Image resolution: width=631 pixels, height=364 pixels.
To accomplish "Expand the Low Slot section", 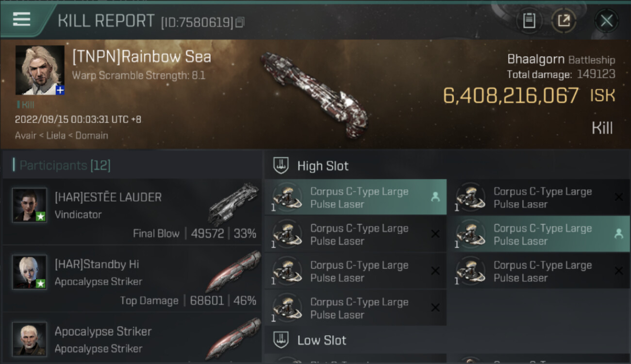I will tap(321, 340).
